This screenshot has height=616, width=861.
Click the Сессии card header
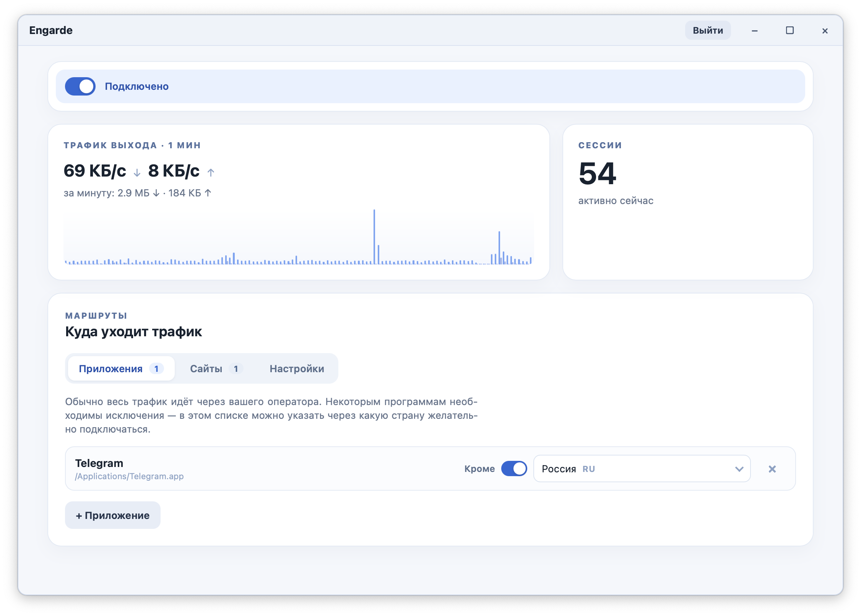[600, 145]
